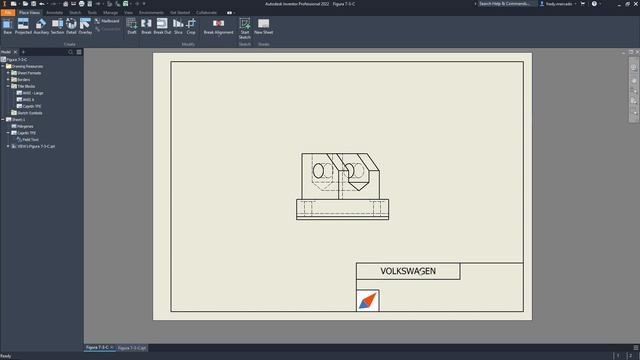This screenshot has height=360, width=640.
Task: Switch to the Get Started ribbon tab
Action: coord(180,13)
